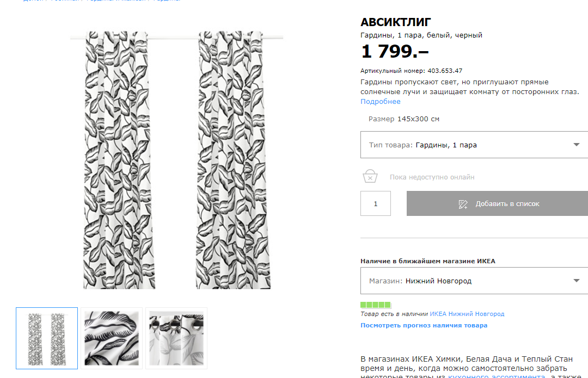The height and width of the screenshot is (378, 588).
Task: Click the 1 799 price text
Action: tap(394, 52)
